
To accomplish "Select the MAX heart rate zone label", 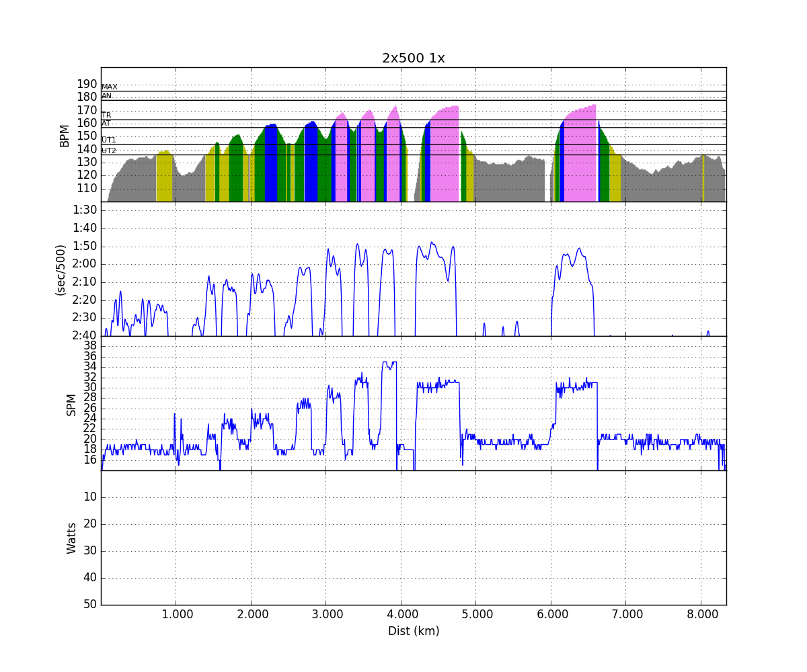I will 109,87.
